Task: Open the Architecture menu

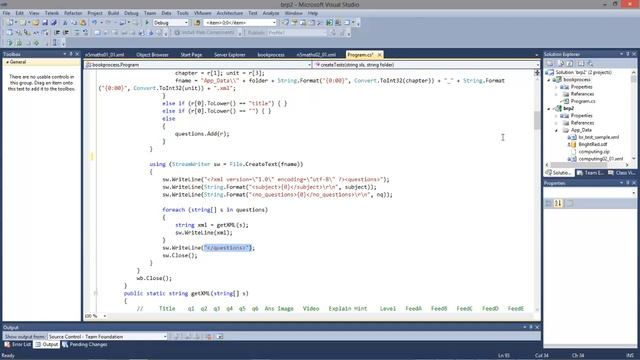Action: tap(229, 13)
